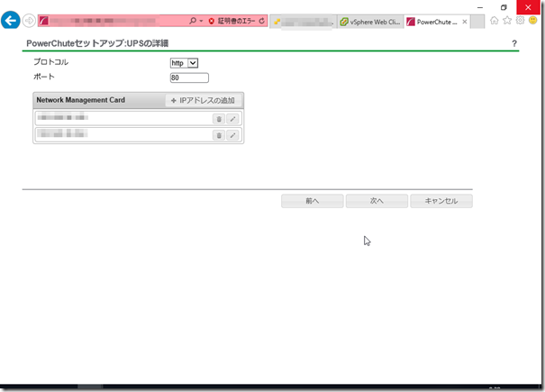Open the help question mark icon
545x392 pixels.
point(514,43)
